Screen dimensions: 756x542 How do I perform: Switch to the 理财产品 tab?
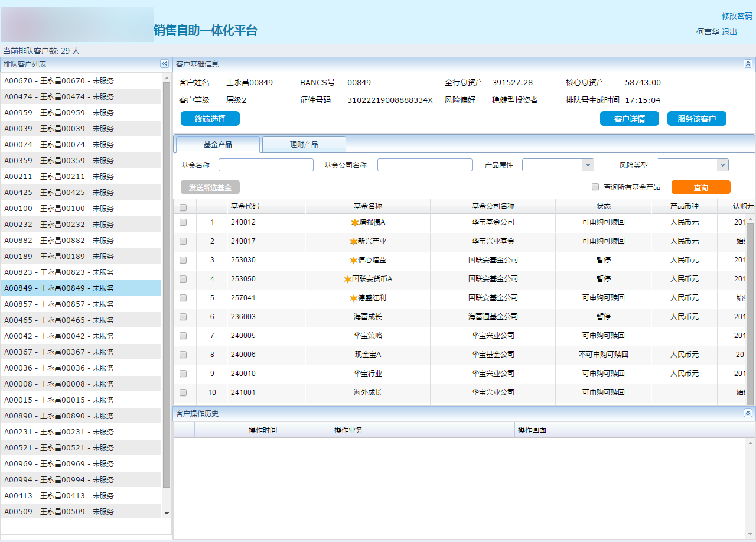point(304,145)
